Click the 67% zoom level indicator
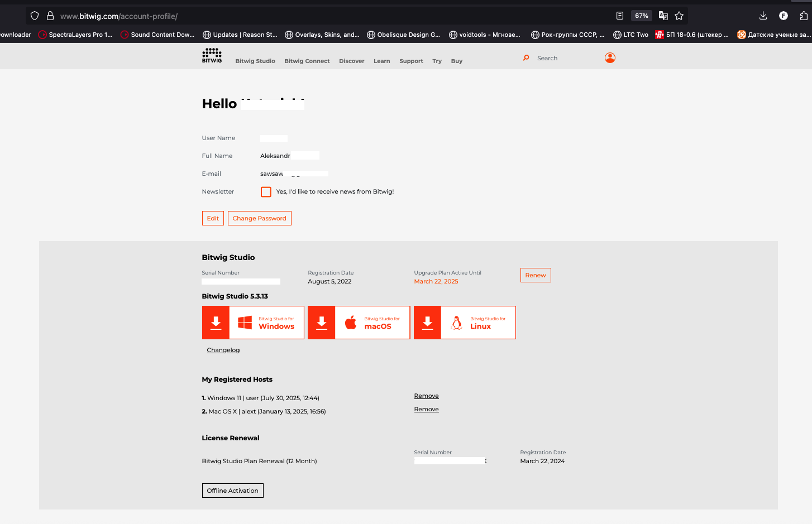This screenshot has height=524, width=812. 642,16
